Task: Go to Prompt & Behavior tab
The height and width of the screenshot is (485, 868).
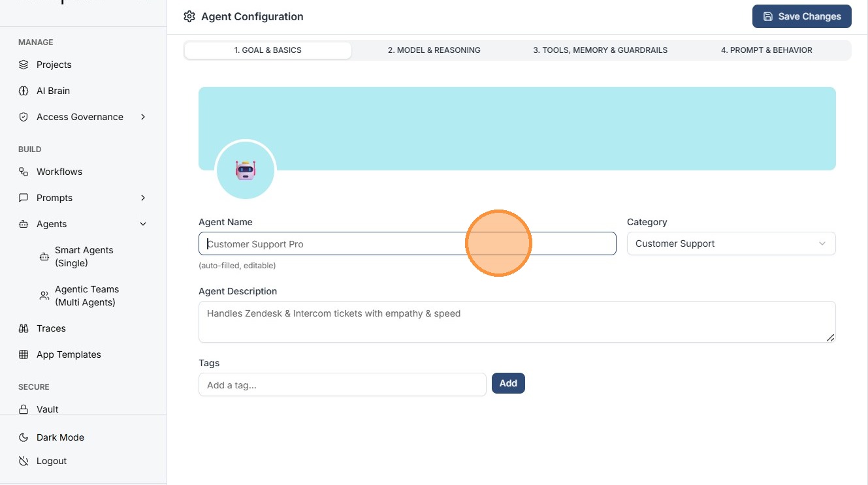Action: (x=766, y=50)
